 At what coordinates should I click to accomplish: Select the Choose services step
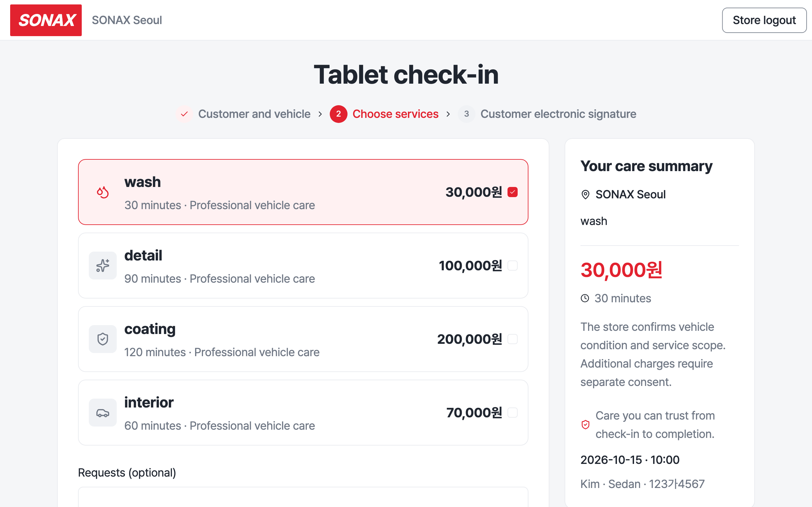(x=395, y=114)
